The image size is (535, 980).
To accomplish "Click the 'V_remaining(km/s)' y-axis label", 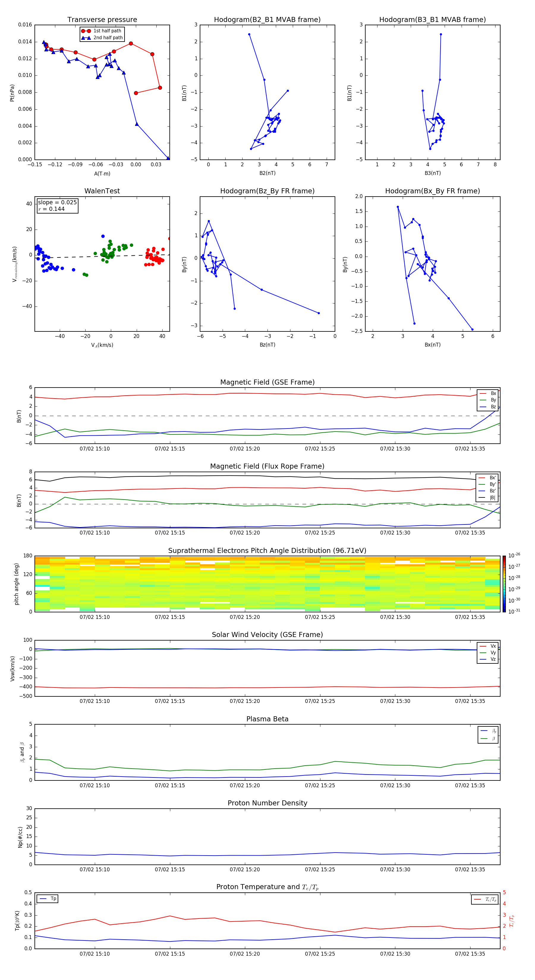I will point(15,264).
